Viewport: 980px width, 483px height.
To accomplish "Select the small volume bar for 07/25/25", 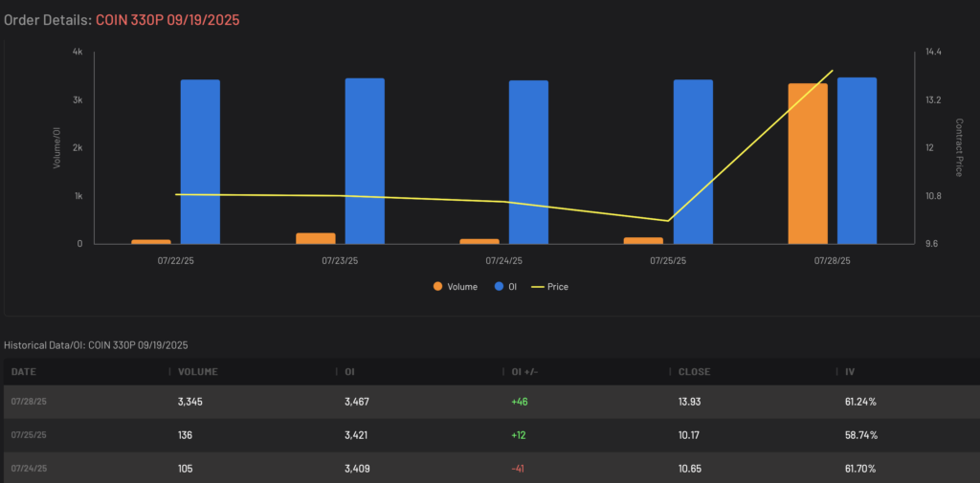I will (x=644, y=241).
